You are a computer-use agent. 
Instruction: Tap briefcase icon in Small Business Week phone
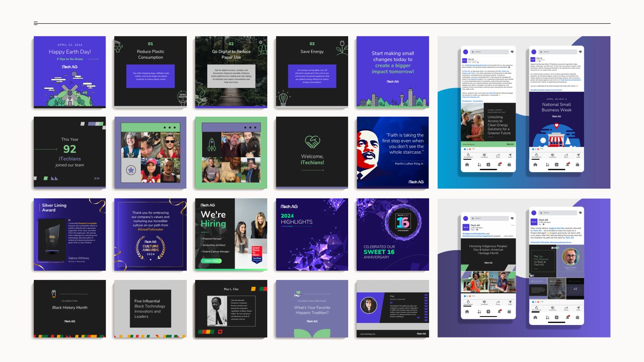pyautogui.click(x=577, y=164)
